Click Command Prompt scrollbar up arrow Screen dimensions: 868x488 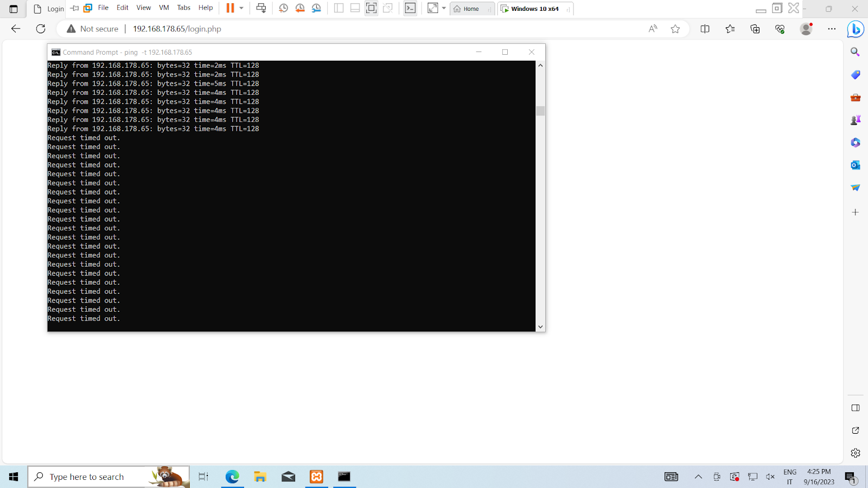[x=540, y=65]
